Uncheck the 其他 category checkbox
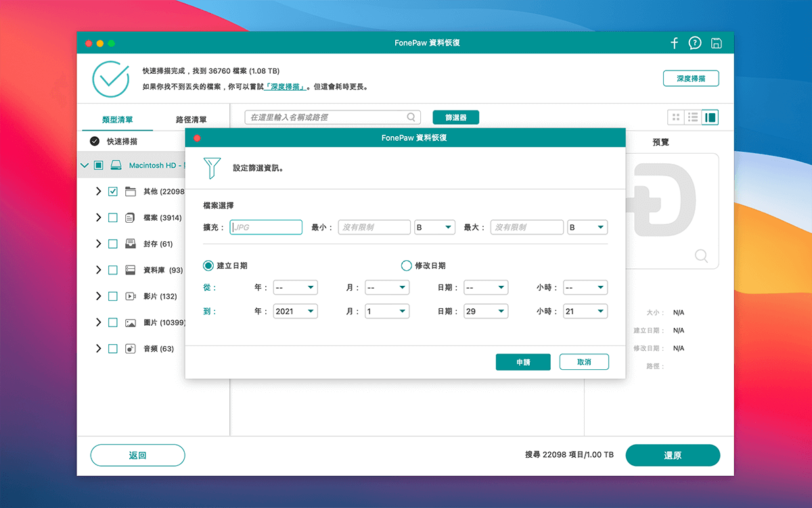The width and height of the screenshot is (812, 508). (113, 192)
